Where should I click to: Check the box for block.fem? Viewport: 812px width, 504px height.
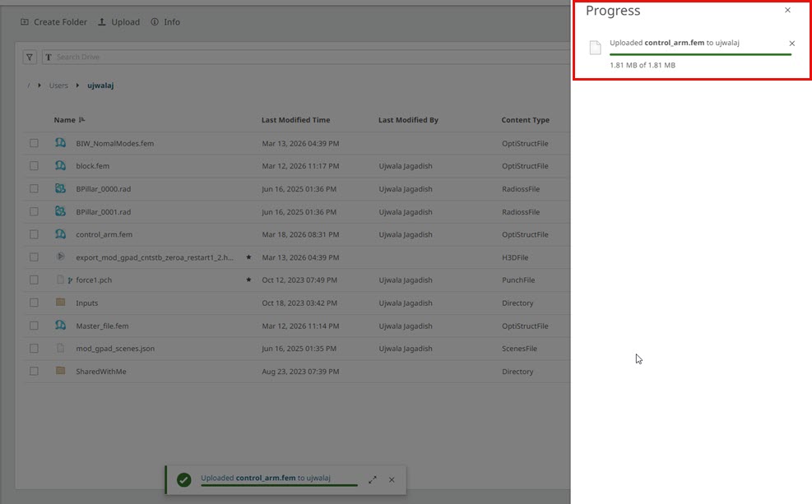click(34, 166)
